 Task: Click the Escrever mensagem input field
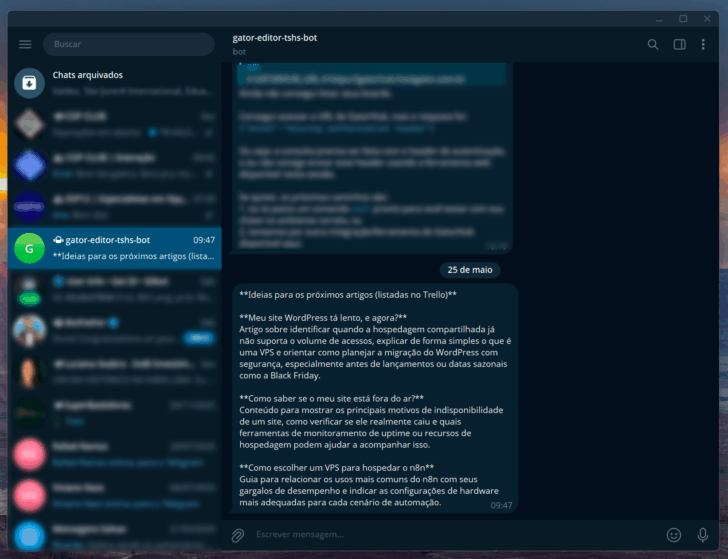coord(455,534)
